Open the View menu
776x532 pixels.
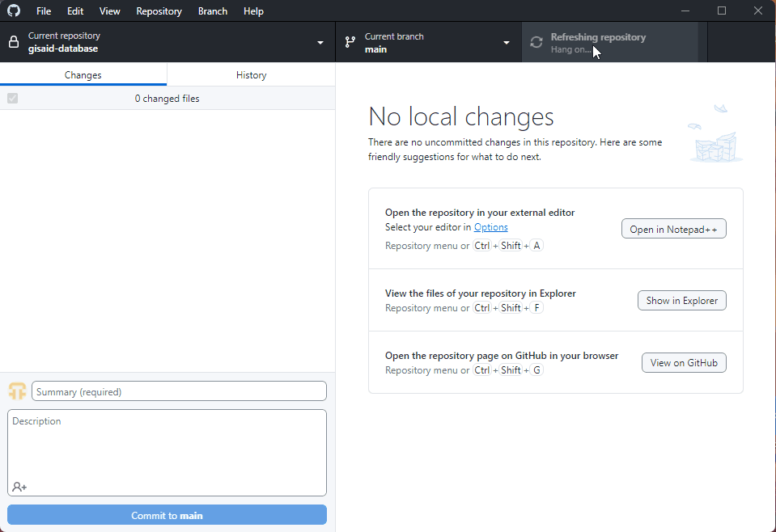pyautogui.click(x=109, y=11)
